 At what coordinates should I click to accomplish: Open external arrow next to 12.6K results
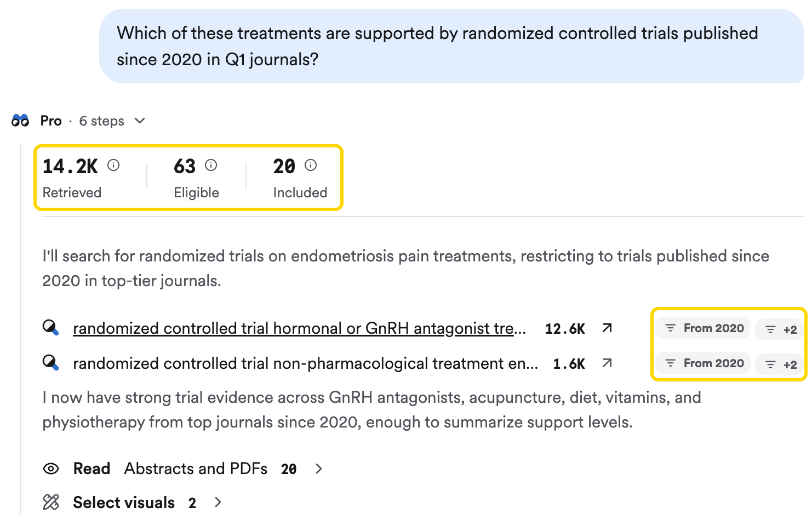click(x=607, y=328)
